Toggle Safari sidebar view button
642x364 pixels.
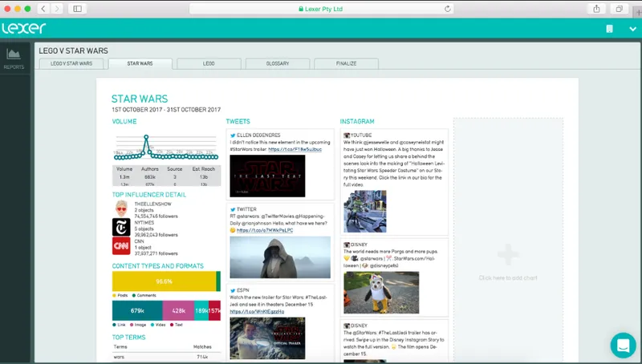tap(77, 9)
